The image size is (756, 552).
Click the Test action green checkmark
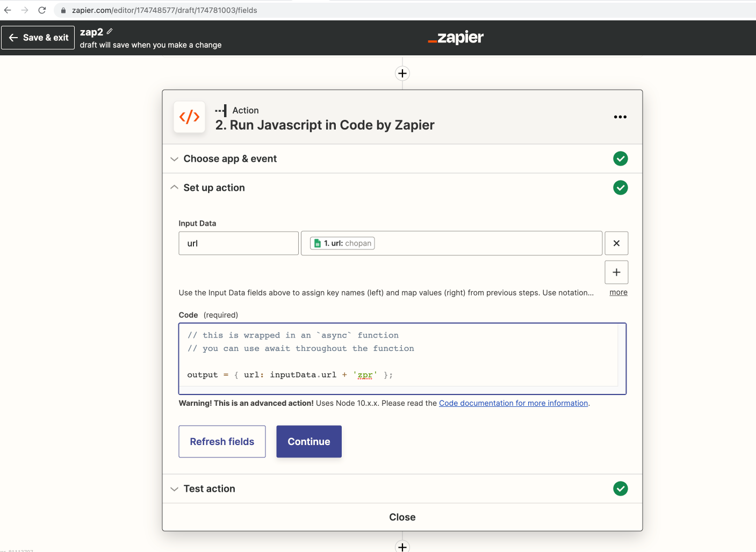pos(621,489)
